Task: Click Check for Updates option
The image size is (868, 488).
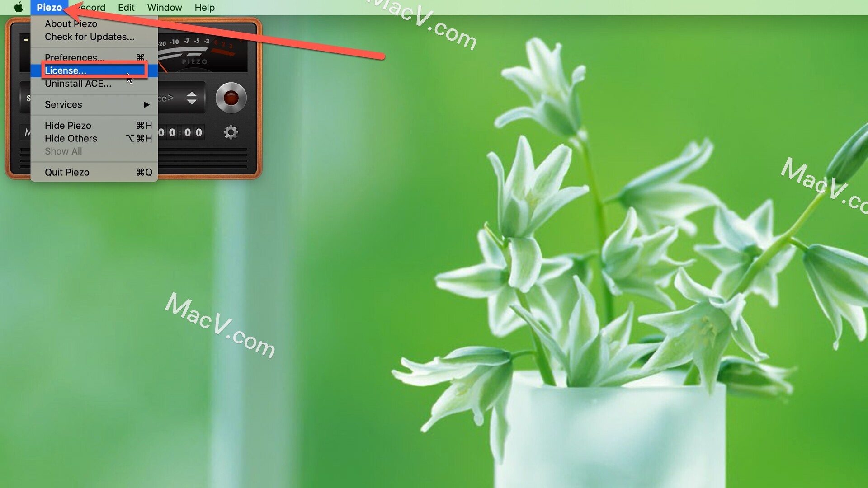Action: tap(90, 36)
